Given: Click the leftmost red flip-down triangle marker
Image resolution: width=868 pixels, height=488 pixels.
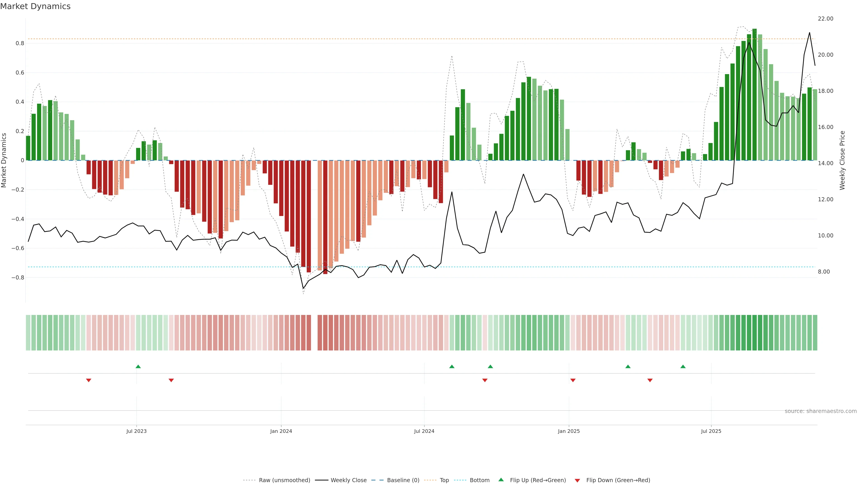Looking at the screenshot, I should [89, 380].
